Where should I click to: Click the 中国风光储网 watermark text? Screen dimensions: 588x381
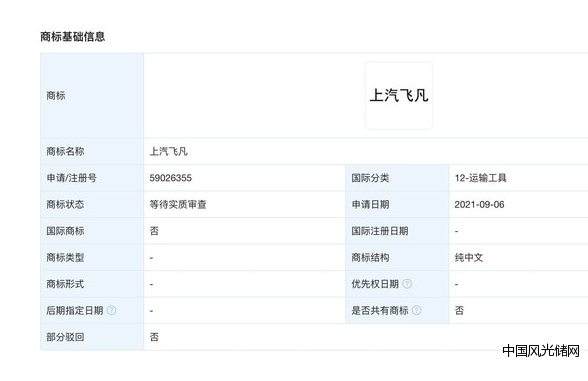click(541, 351)
